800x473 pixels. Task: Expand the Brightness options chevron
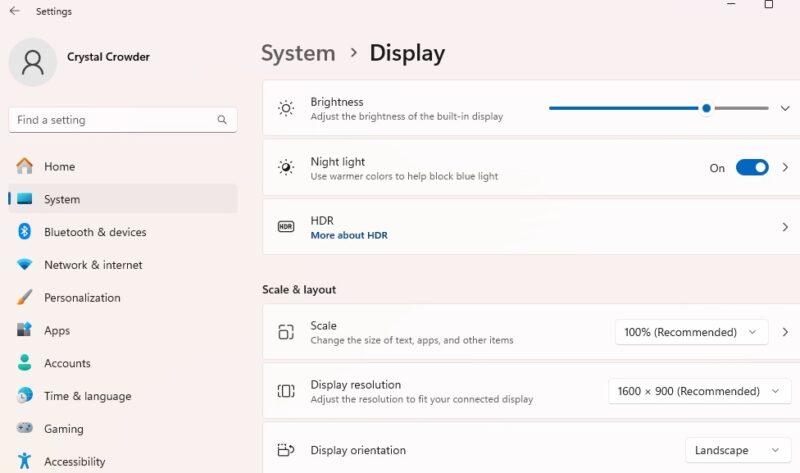coord(785,108)
